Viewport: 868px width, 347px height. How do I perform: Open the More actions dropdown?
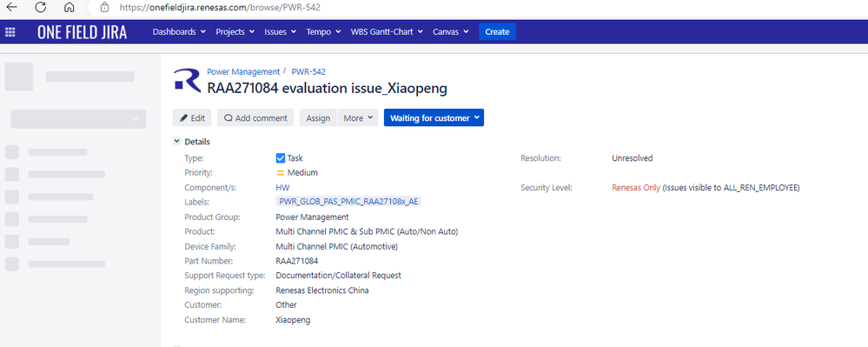358,118
